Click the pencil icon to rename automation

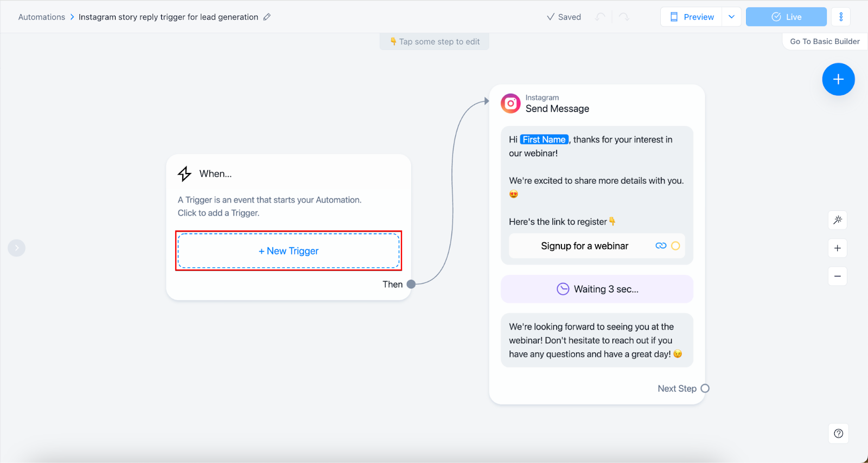tap(267, 17)
